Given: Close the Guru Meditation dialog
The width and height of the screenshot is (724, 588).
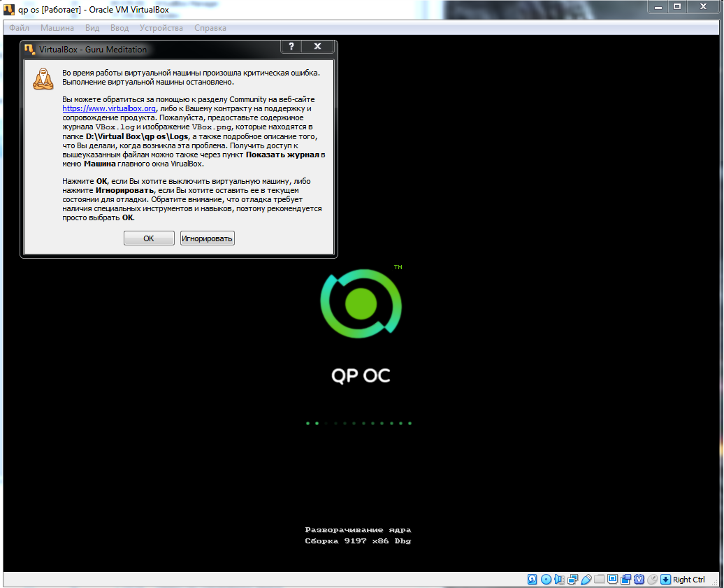Looking at the screenshot, I should (318, 46).
